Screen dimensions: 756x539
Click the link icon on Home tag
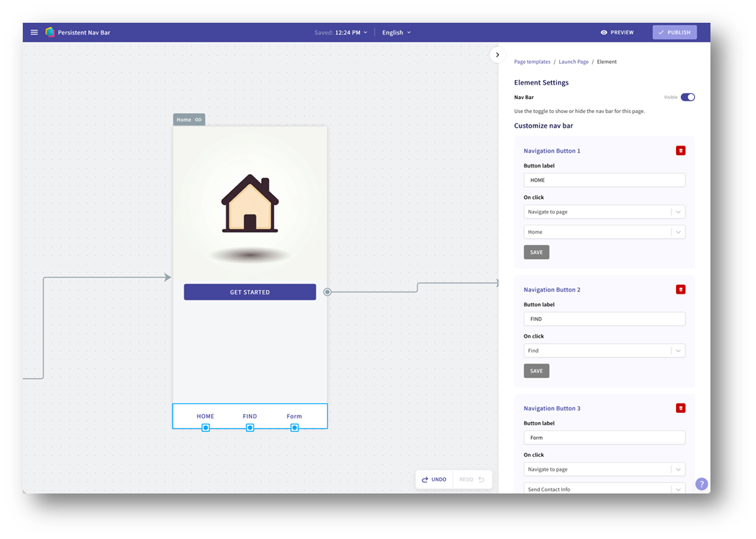[198, 120]
